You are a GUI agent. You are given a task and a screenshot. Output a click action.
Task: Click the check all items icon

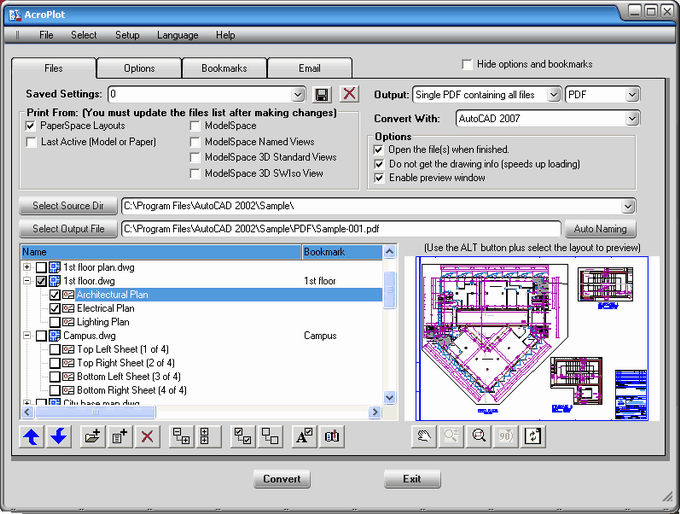(242, 436)
